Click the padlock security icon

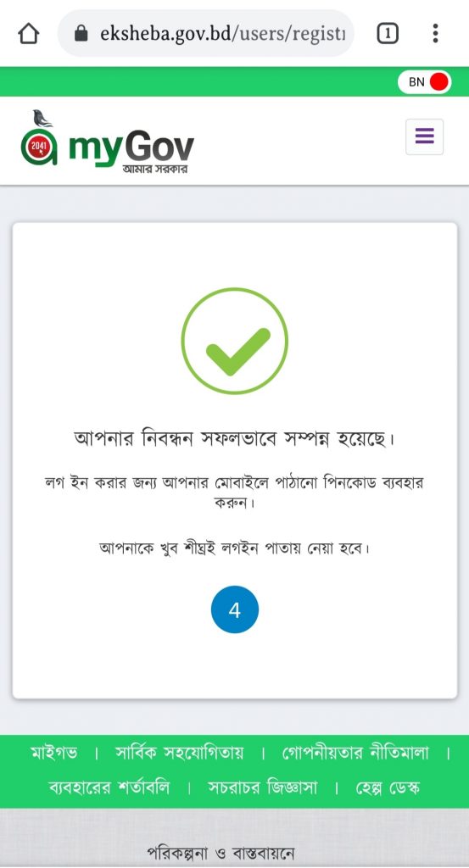pos(81,34)
